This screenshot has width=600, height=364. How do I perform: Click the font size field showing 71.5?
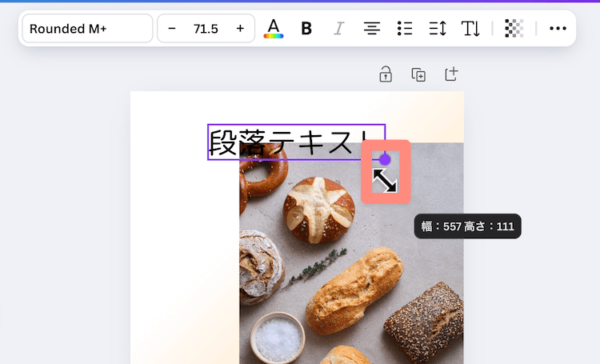205,28
